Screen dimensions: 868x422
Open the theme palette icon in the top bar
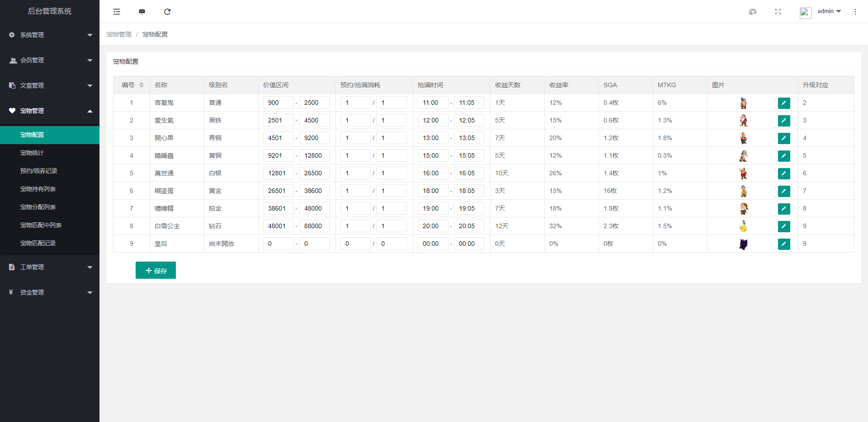753,12
